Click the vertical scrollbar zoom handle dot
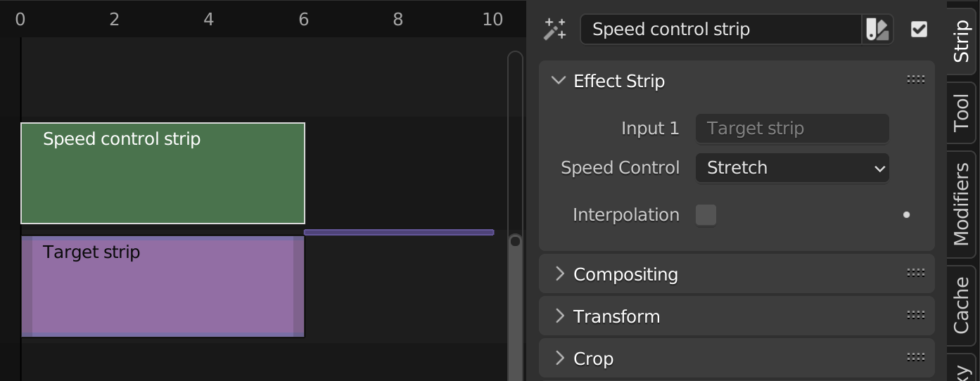This screenshot has width=980, height=381. point(515,241)
